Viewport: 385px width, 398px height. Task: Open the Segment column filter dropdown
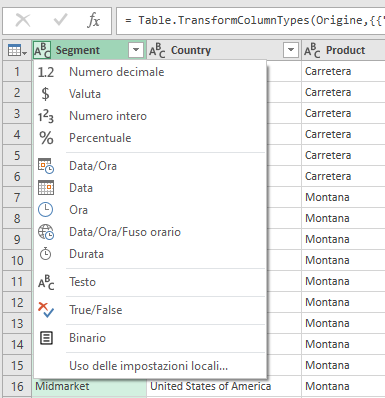pos(136,50)
